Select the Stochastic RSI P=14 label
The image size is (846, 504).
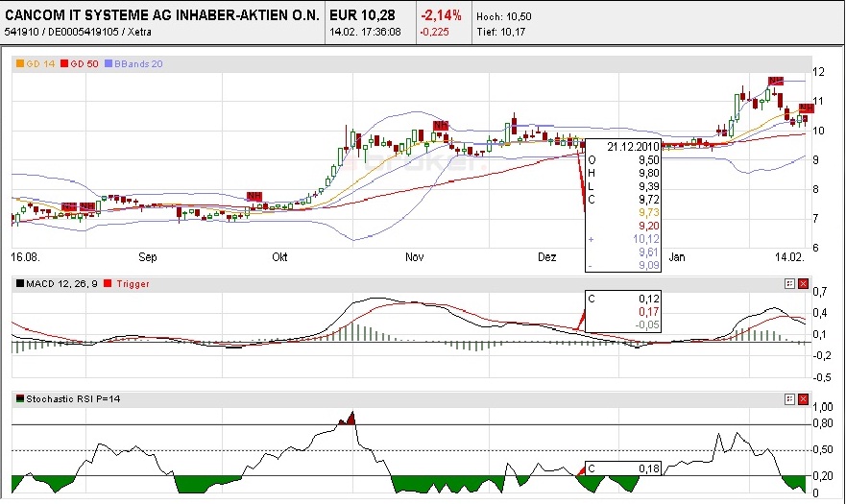click(x=73, y=399)
